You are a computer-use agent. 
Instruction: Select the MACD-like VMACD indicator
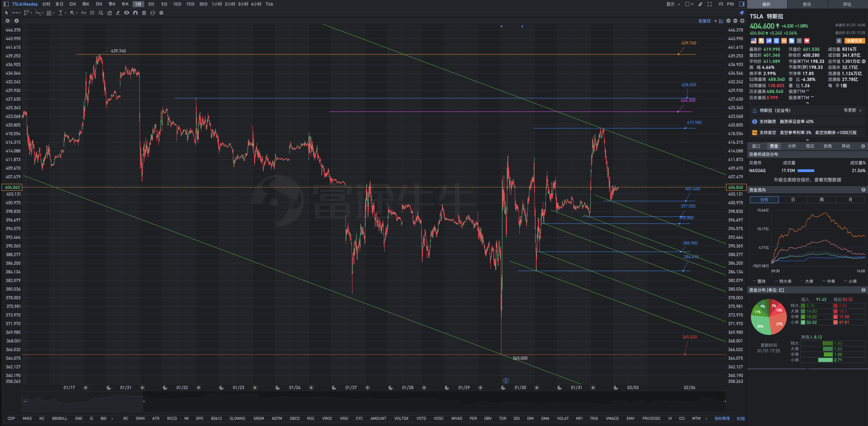(612, 418)
